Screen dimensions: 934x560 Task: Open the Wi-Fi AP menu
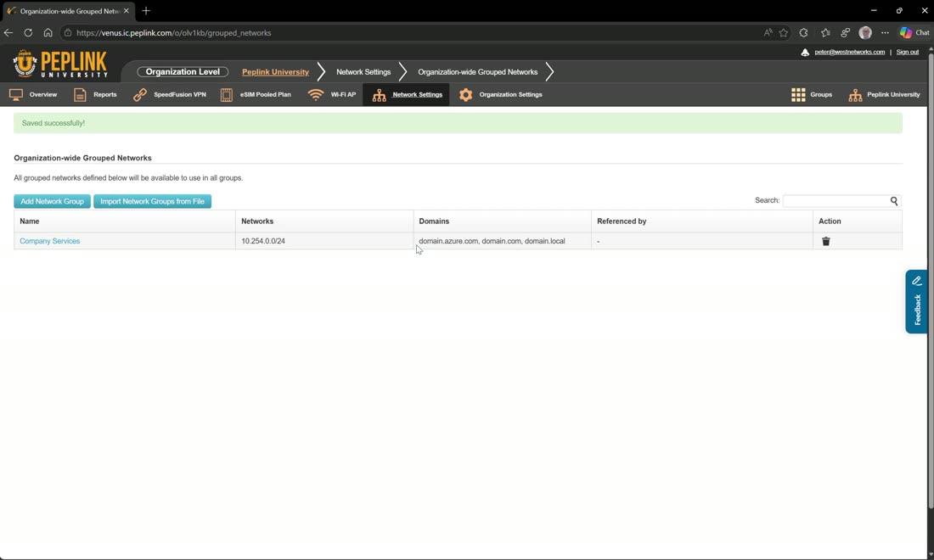tap(332, 95)
